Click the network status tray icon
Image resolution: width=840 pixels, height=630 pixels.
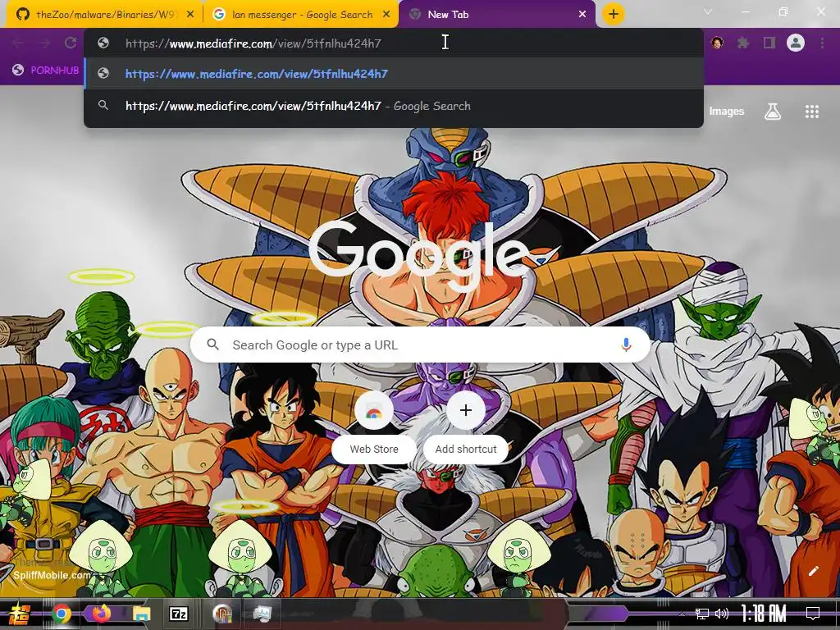[x=702, y=614]
